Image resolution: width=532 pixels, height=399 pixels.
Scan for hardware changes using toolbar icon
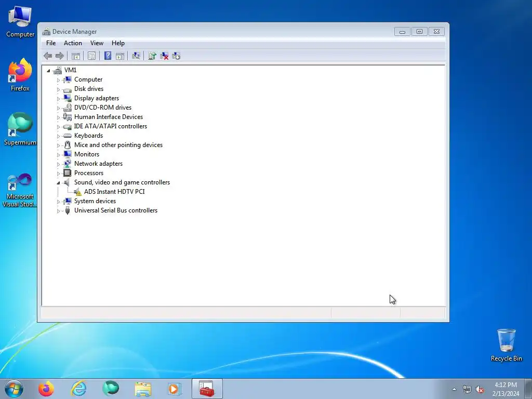click(136, 56)
